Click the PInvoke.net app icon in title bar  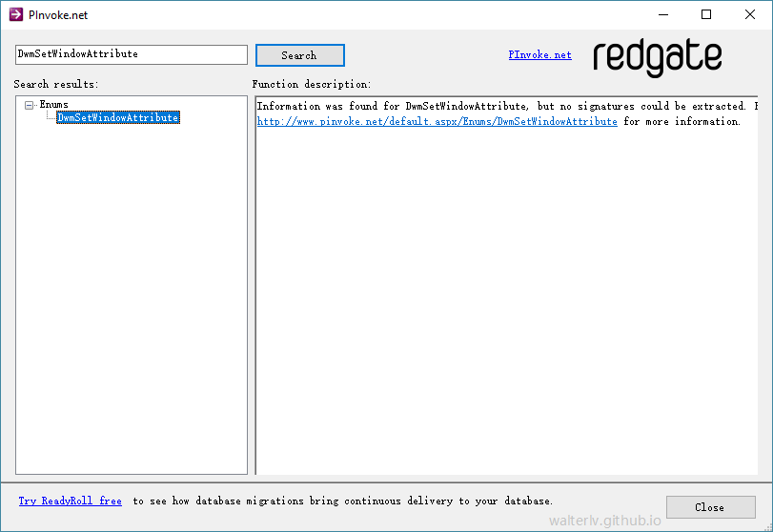point(15,15)
